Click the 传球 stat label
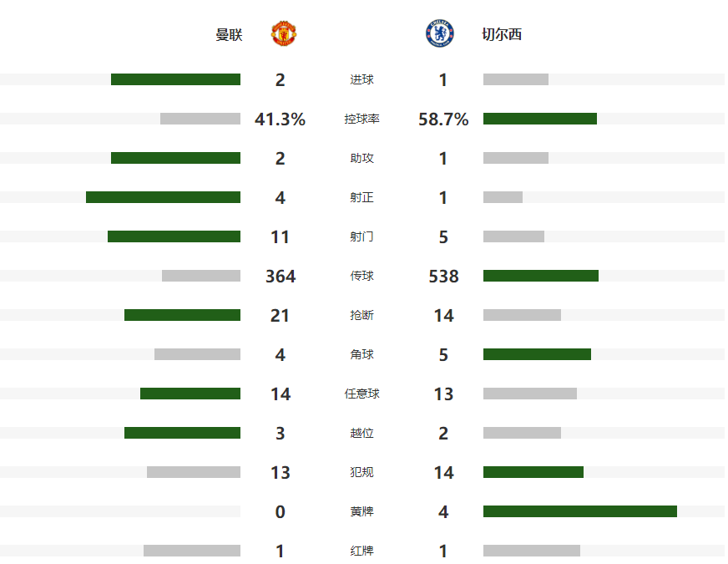 361,276
